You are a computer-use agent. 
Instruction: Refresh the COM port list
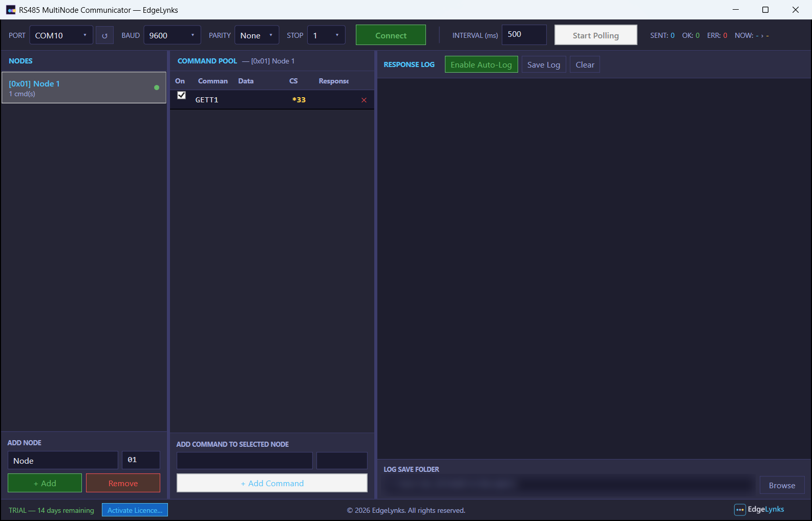(104, 35)
